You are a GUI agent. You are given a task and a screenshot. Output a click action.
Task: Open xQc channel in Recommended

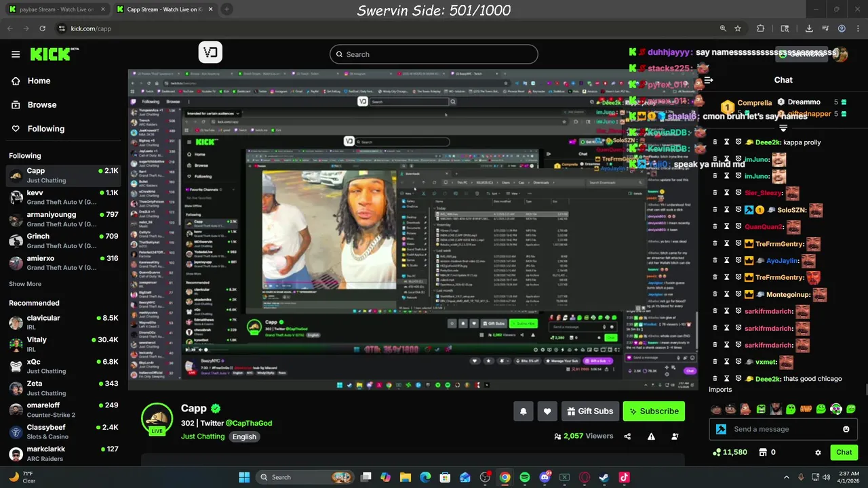click(x=64, y=367)
